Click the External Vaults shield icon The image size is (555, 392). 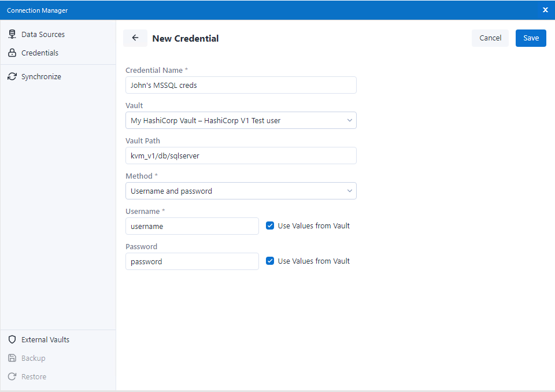[12, 339]
